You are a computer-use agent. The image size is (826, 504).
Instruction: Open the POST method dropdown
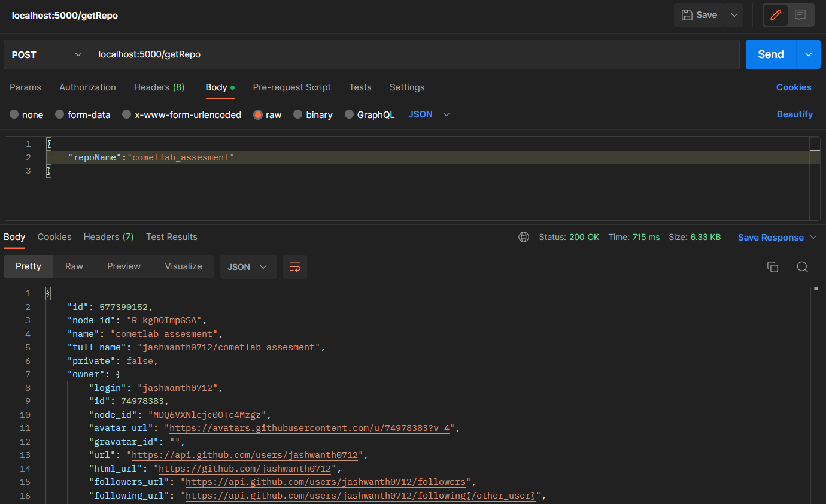click(x=47, y=54)
